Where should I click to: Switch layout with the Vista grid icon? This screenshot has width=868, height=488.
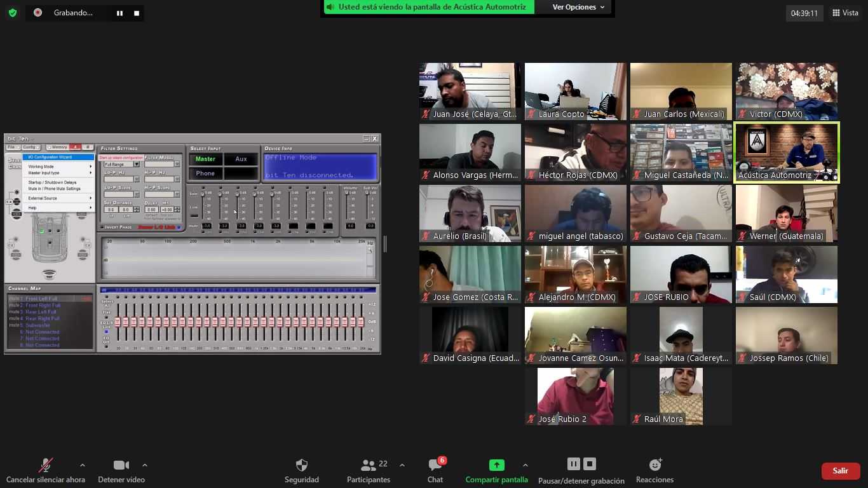(845, 13)
